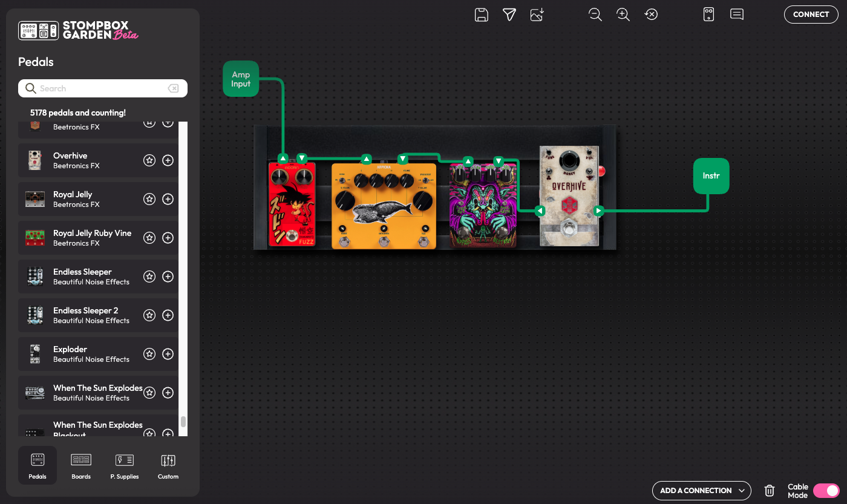Click the save floppy disk icon
Screen dimensions: 847x504
(x=482, y=15)
